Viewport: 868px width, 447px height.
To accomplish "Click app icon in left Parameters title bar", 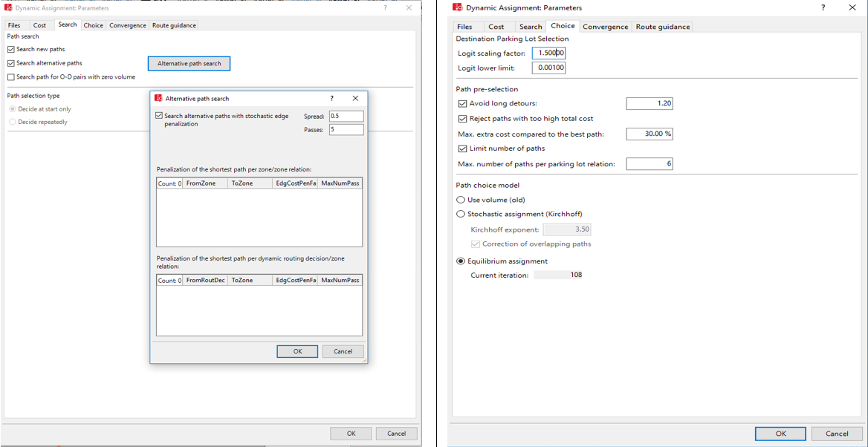I will click(x=8, y=8).
